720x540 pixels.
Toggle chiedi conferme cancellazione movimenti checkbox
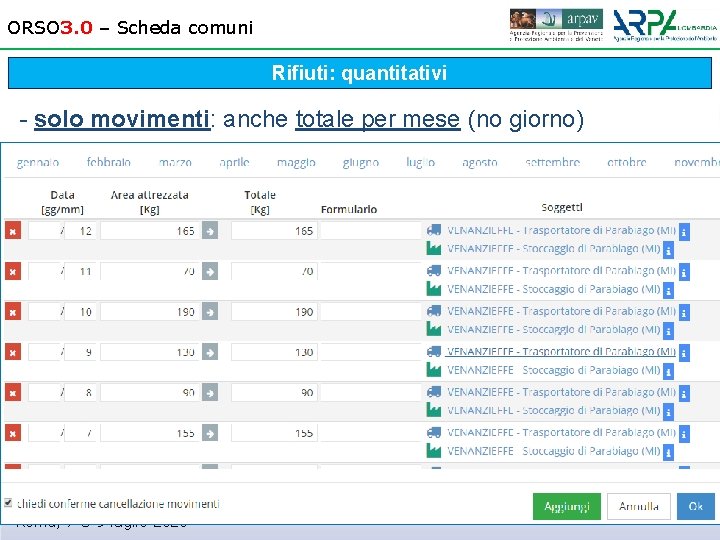point(8,502)
